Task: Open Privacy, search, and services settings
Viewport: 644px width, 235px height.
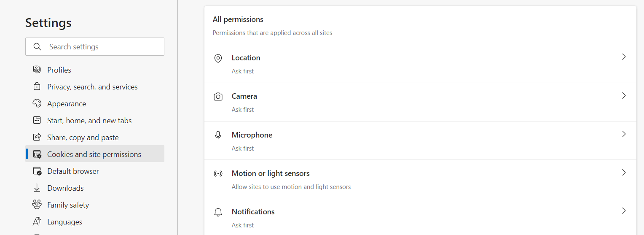Action: [92, 87]
